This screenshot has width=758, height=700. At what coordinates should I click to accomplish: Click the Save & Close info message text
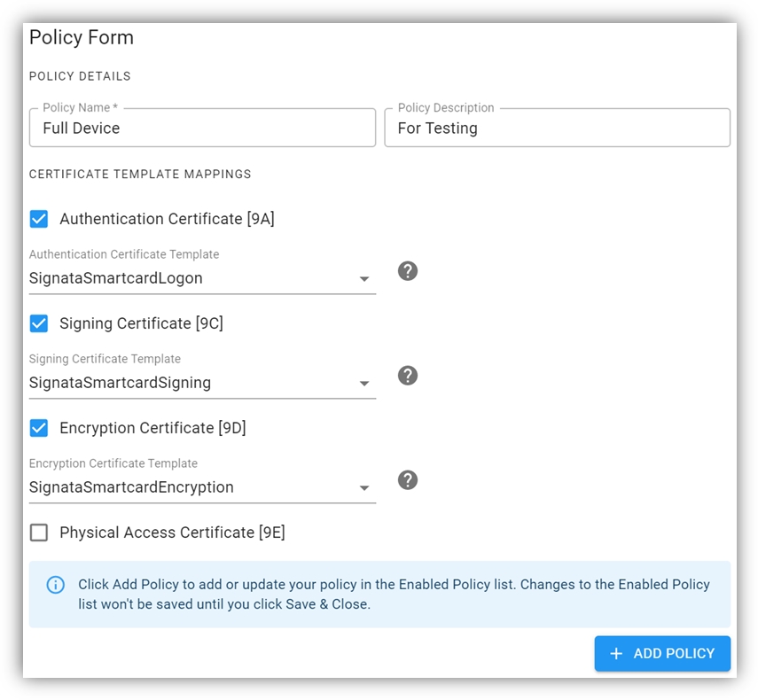[394, 595]
